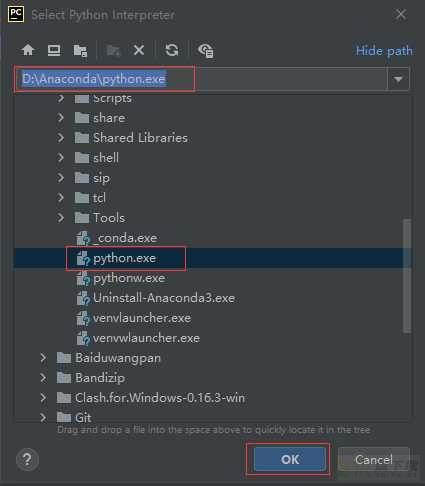Viewport: 425px width, 486px height.
Task: Click the PyCharm logo in title bar
Action: 16,14
